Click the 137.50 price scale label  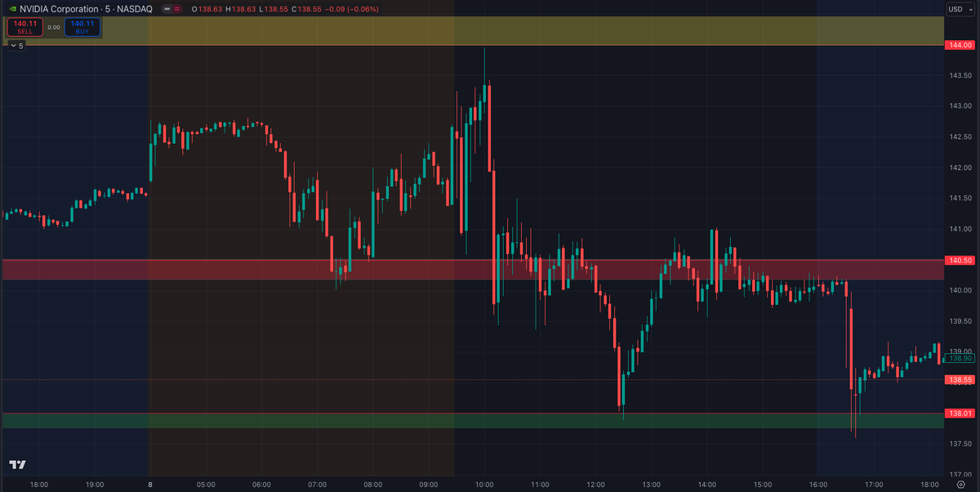(x=959, y=444)
